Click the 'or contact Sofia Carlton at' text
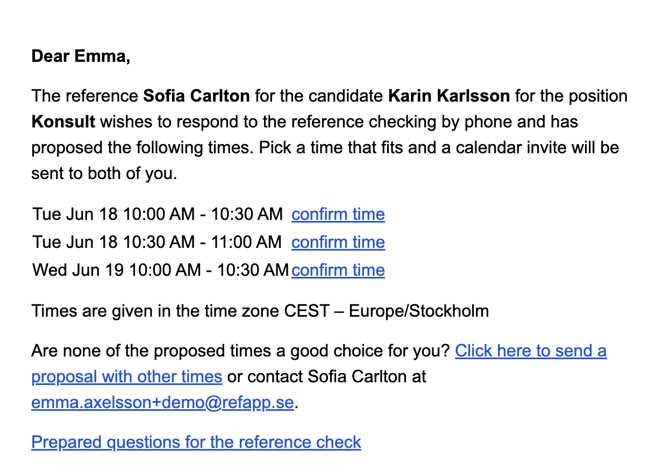 point(327,377)
